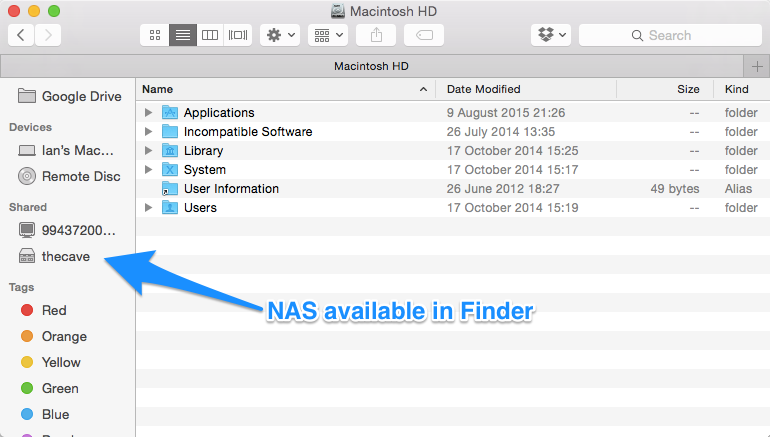Open the Action gear dropdown
The width and height of the screenshot is (770, 437).
pos(280,35)
